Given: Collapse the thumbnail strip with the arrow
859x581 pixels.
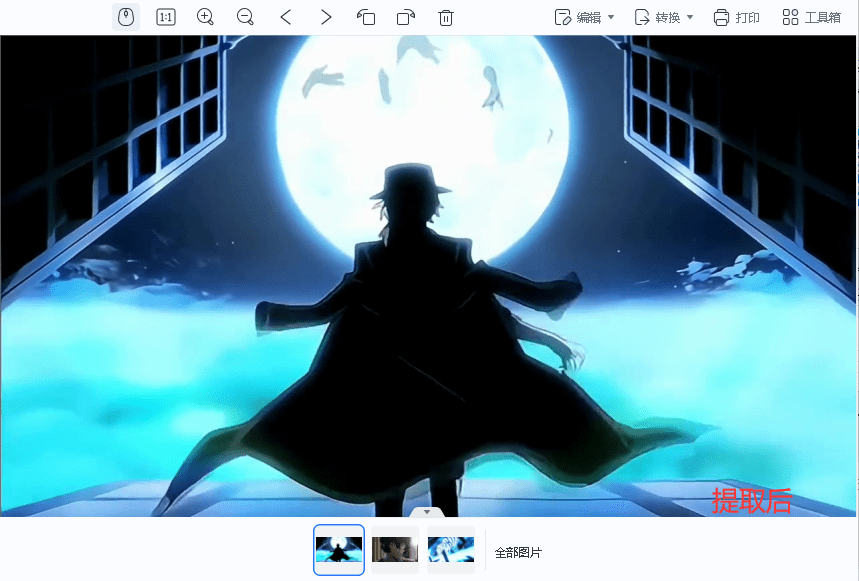Looking at the screenshot, I should (x=427, y=512).
